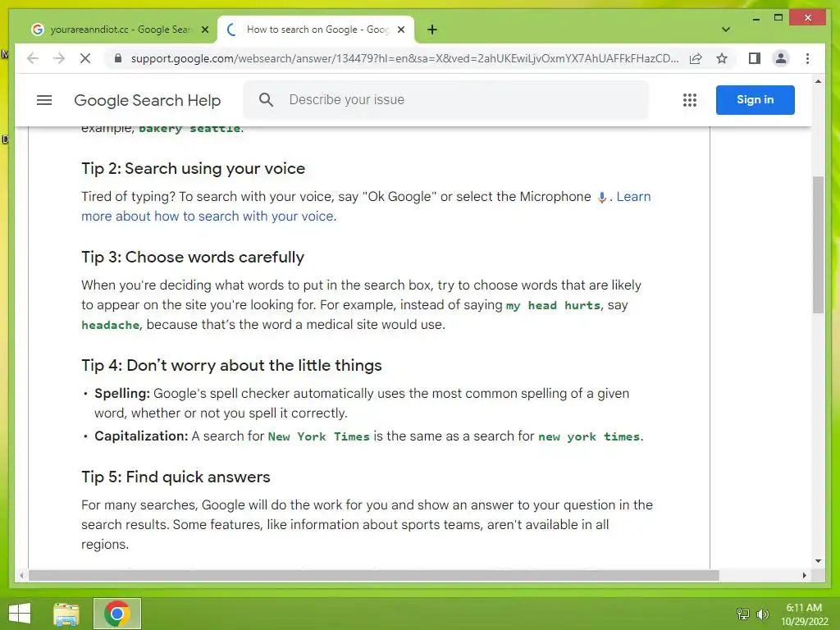Click the Chrome taskbar icon

pos(117,614)
